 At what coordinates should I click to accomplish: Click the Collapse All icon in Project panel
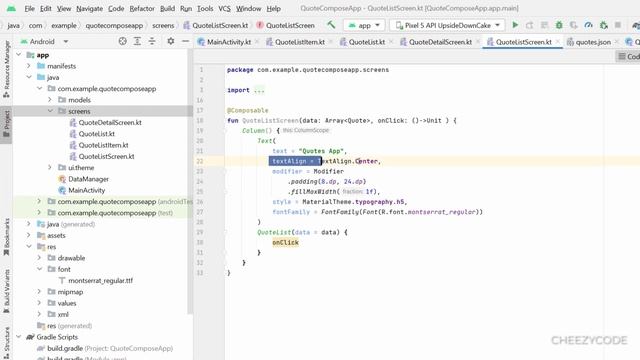pyautogui.click(x=152, y=41)
